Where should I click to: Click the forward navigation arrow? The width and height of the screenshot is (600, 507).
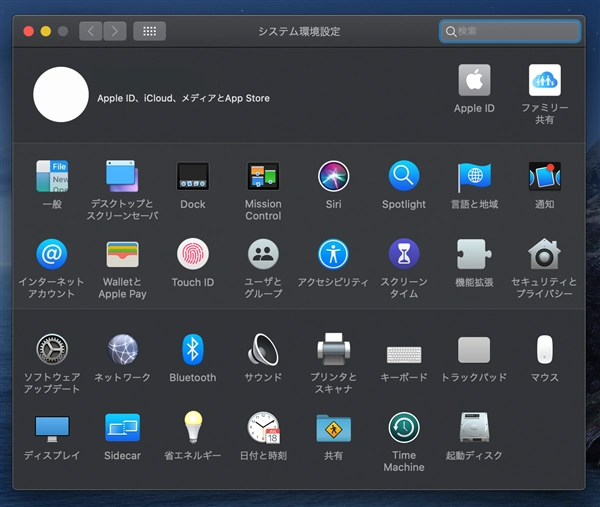click(x=114, y=31)
